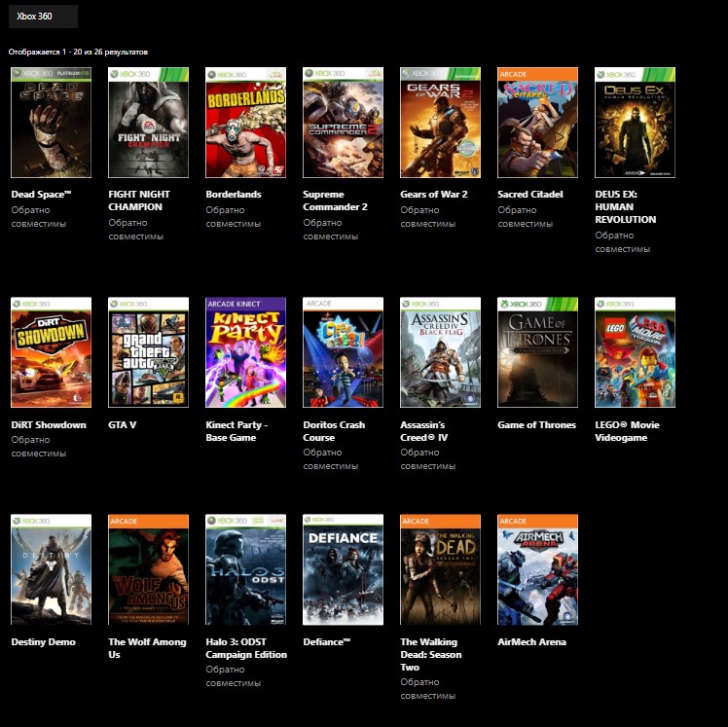Click the Game of Thrones title link
The width and height of the screenshot is (728, 727).
tap(537, 425)
